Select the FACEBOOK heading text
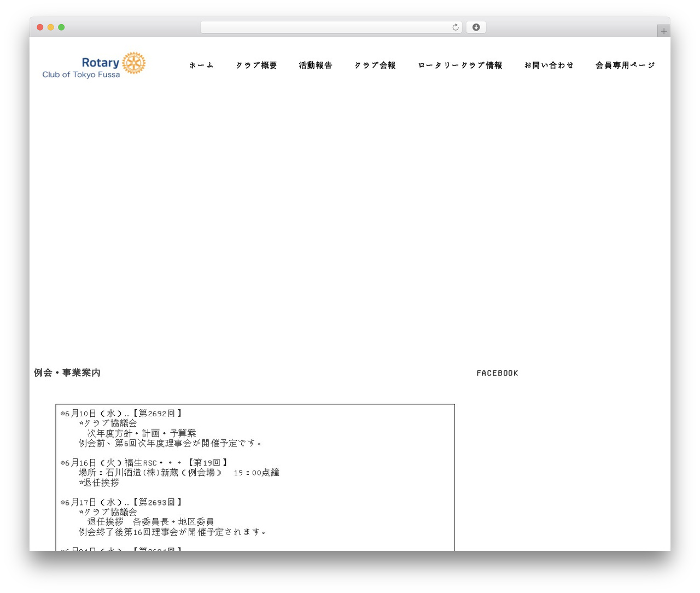700x593 pixels. pyautogui.click(x=497, y=373)
